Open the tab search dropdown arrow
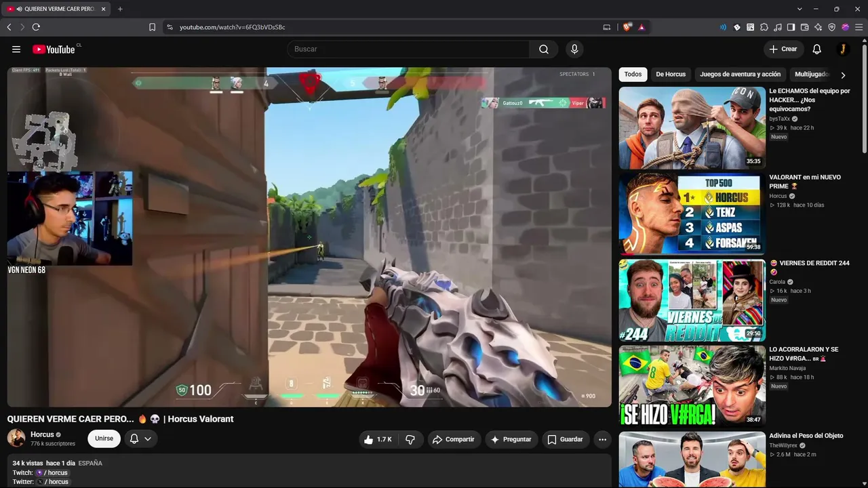Screen dimensions: 868x488 tap(800, 9)
